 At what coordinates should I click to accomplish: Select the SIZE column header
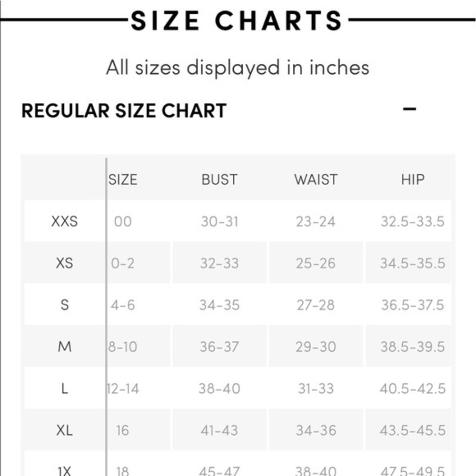[x=123, y=179]
